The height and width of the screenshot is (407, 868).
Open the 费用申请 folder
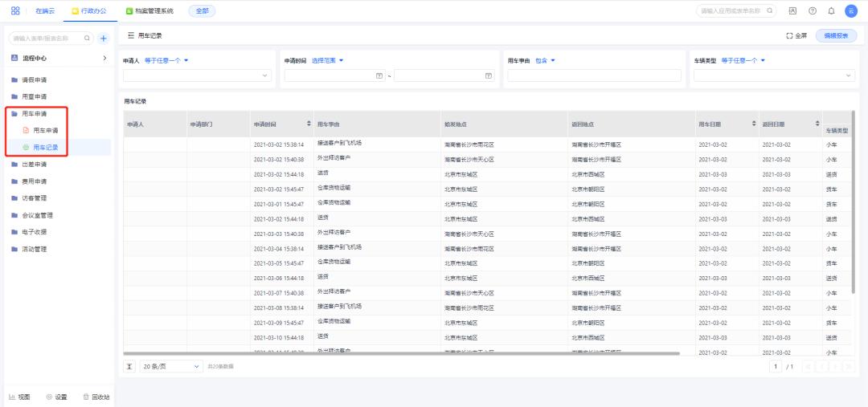(x=36, y=181)
